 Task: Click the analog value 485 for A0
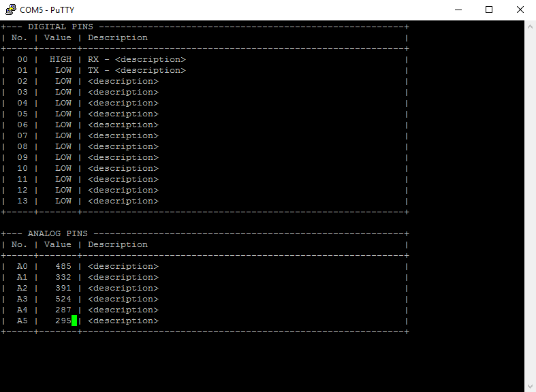tap(63, 266)
